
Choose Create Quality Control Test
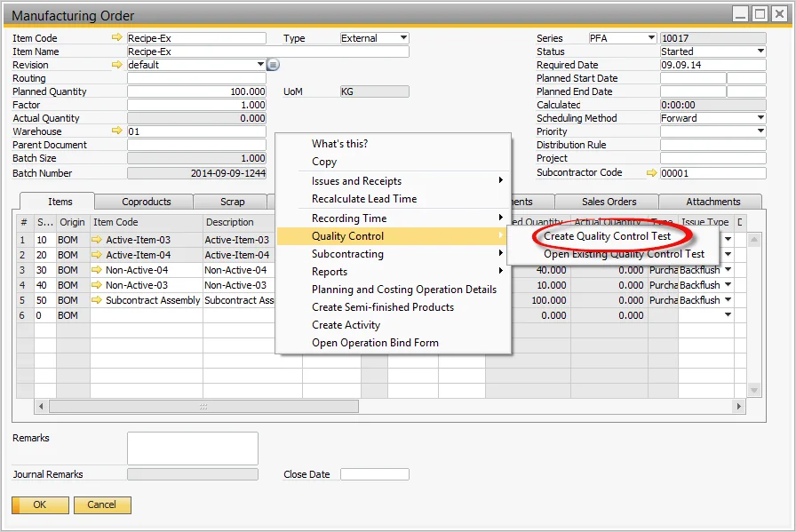tap(607, 236)
